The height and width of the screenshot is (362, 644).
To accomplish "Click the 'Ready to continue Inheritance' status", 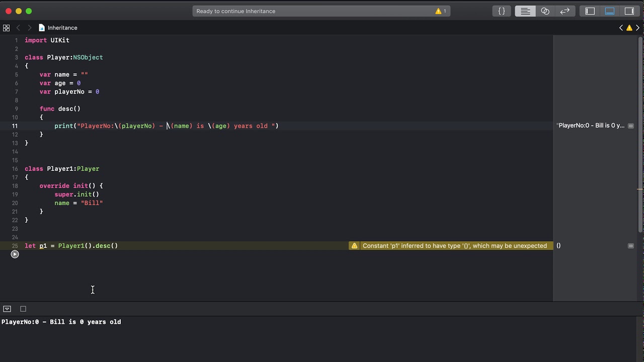I will 235,11.
